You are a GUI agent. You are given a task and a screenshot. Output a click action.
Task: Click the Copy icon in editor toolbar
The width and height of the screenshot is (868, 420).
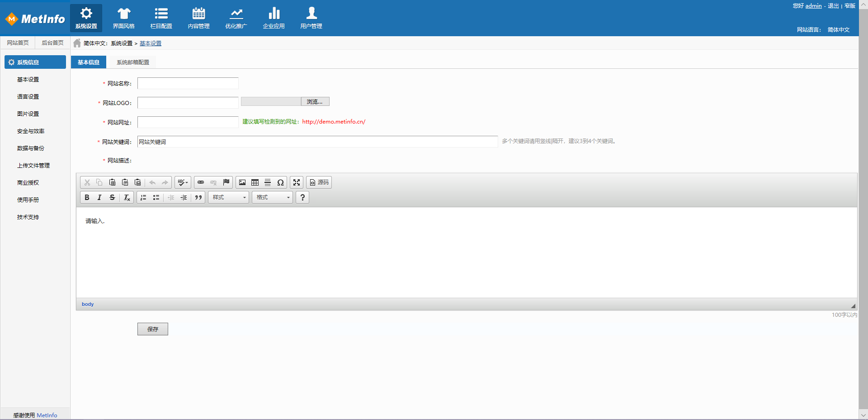point(99,182)
